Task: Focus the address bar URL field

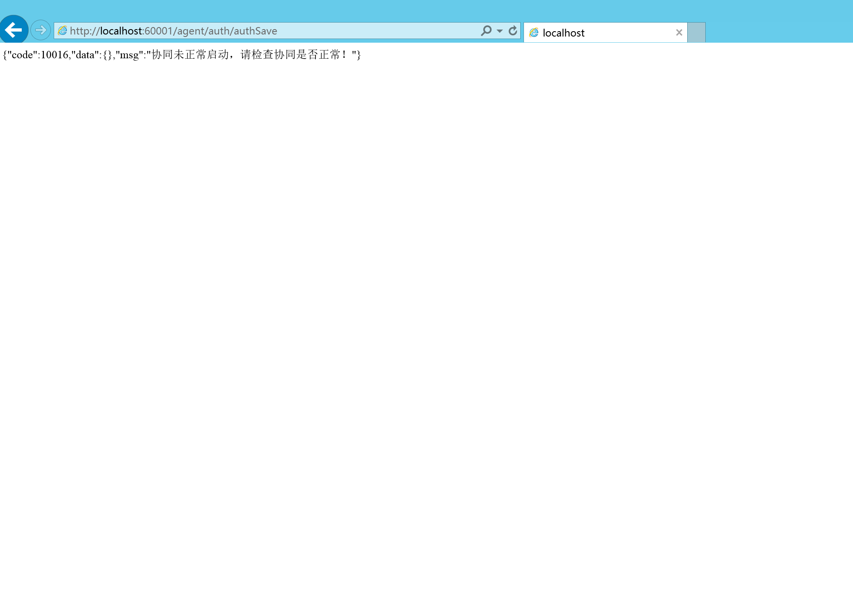Action: click(369, 31)
